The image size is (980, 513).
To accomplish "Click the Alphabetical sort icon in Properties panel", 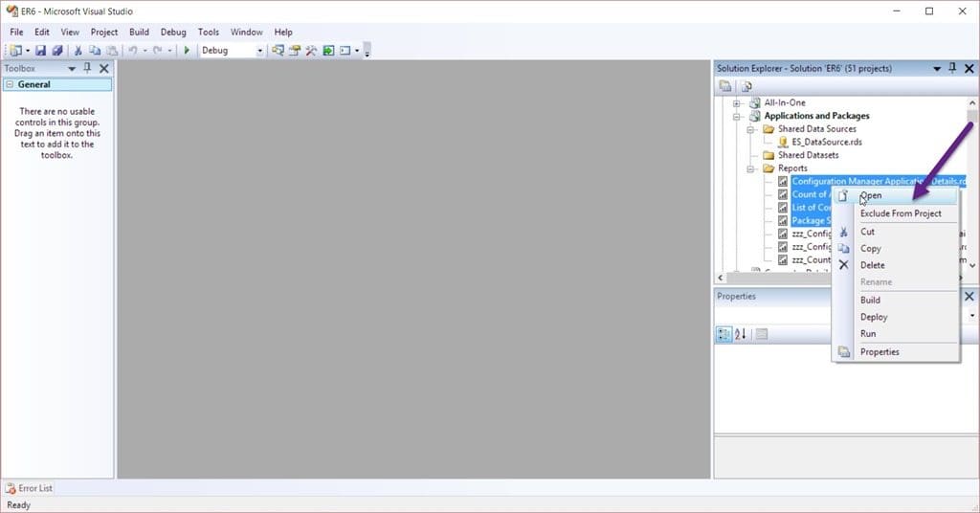I will (741, 334).
